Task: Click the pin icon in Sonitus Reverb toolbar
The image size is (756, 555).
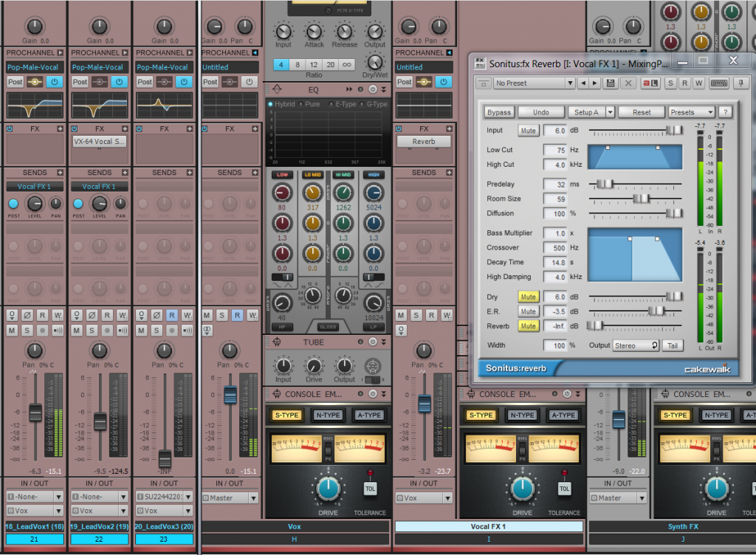Action: pos(740,81)
